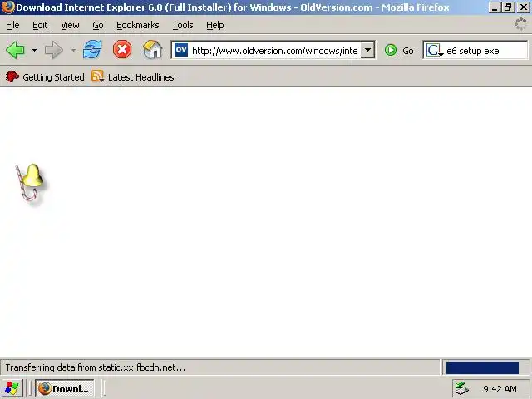
Task: Restore down the Firefox window
Action: click(x=508, y=7)
